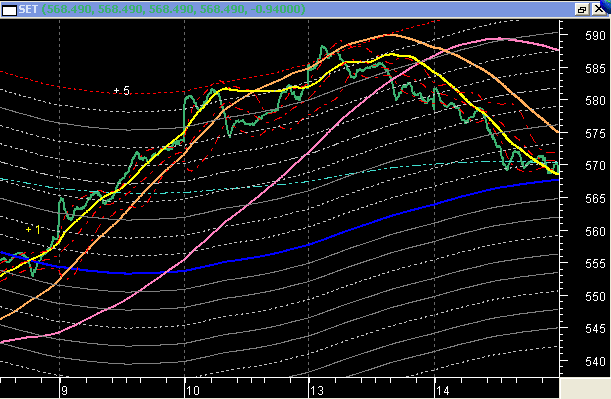
Task: Click the 570 price axis label
Action: click(x=595, y=166)
